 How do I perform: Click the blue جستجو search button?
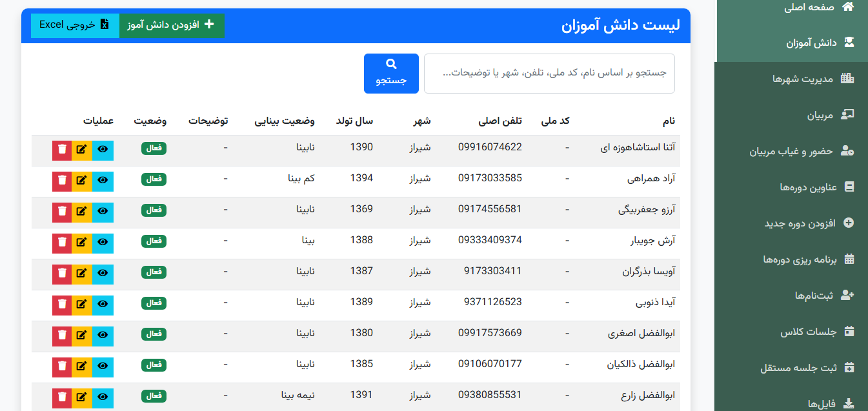coord(391,74)
